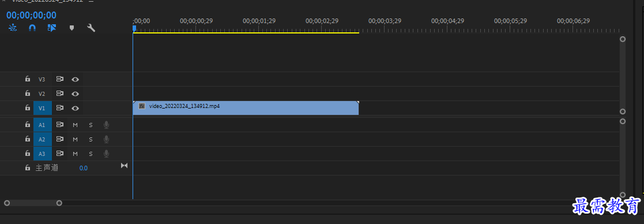Select the video_20220324_134912.mp4 clip on timeline
This screenshot has height=224, width=644.
click(246, 108)
